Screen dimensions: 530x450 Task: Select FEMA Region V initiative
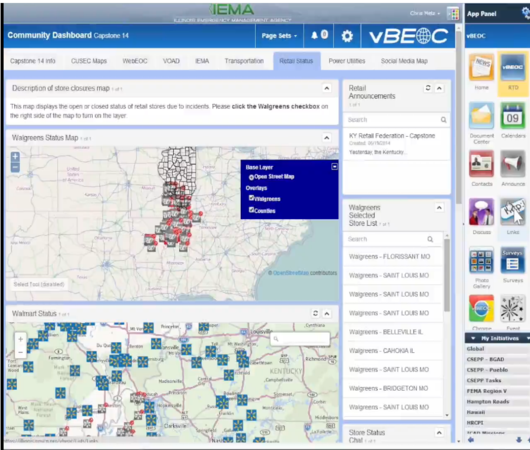click(486, 391)
